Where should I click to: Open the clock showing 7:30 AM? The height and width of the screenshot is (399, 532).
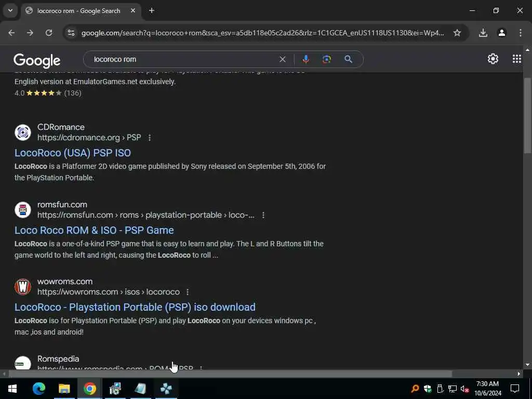click(487, 389)
